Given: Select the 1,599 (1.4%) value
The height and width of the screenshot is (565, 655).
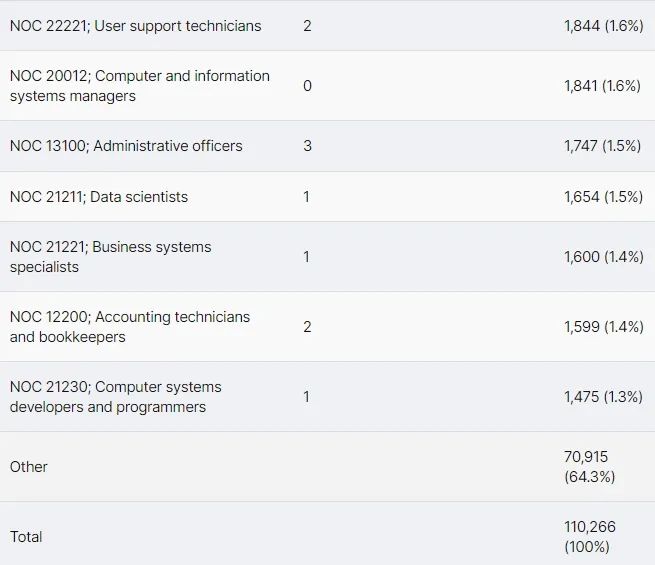Looking at the screenshot, I should tap(603, 327).
